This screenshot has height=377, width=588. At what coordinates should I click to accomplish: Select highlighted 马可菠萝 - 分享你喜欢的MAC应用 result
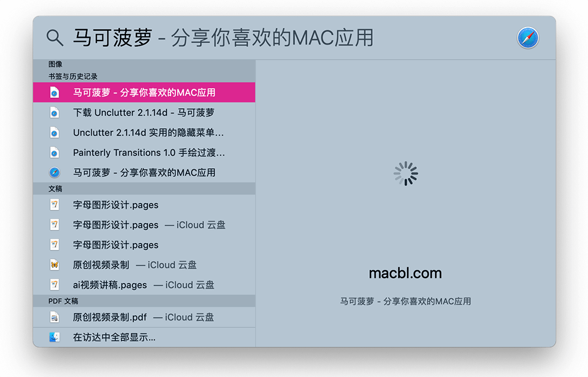pyautogui.click(x=144, y=92)
